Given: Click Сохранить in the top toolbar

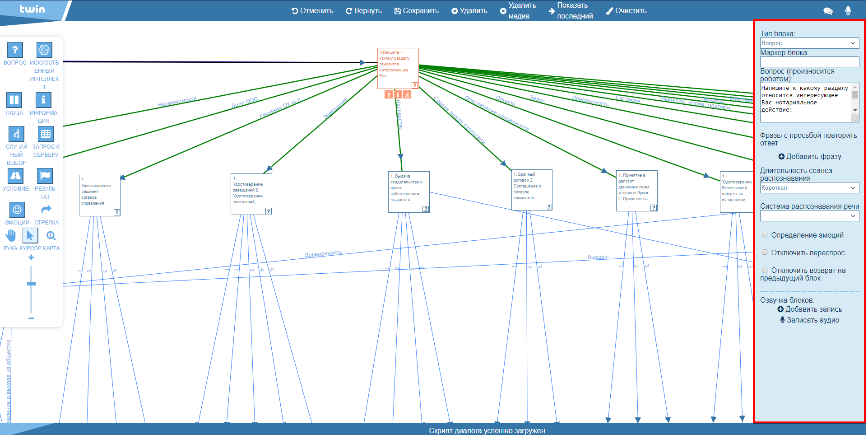Looking at the screenshot, I should (416, 11).
